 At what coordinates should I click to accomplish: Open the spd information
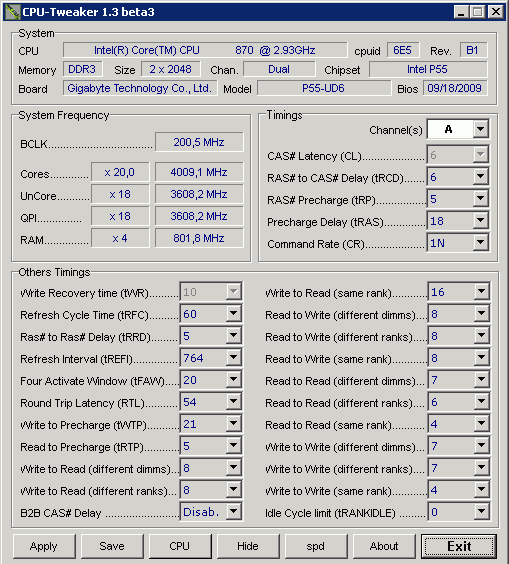click(x=316, y=546)
